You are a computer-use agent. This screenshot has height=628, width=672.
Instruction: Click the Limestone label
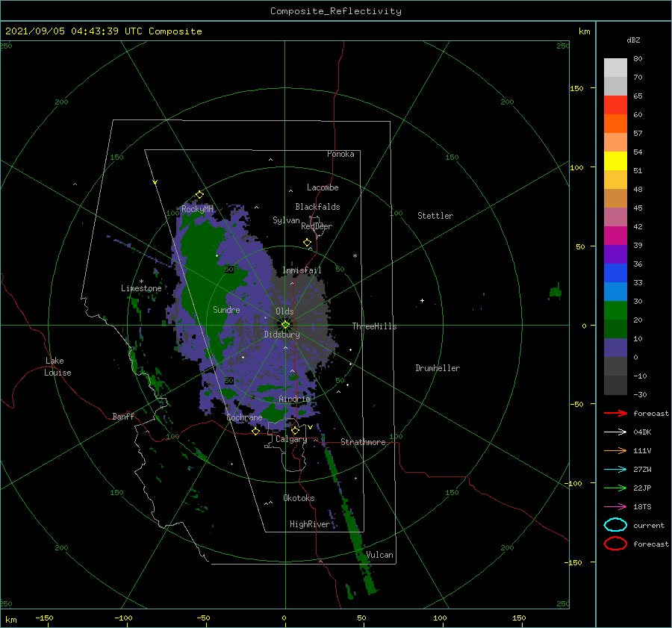[x=141, y=288]
